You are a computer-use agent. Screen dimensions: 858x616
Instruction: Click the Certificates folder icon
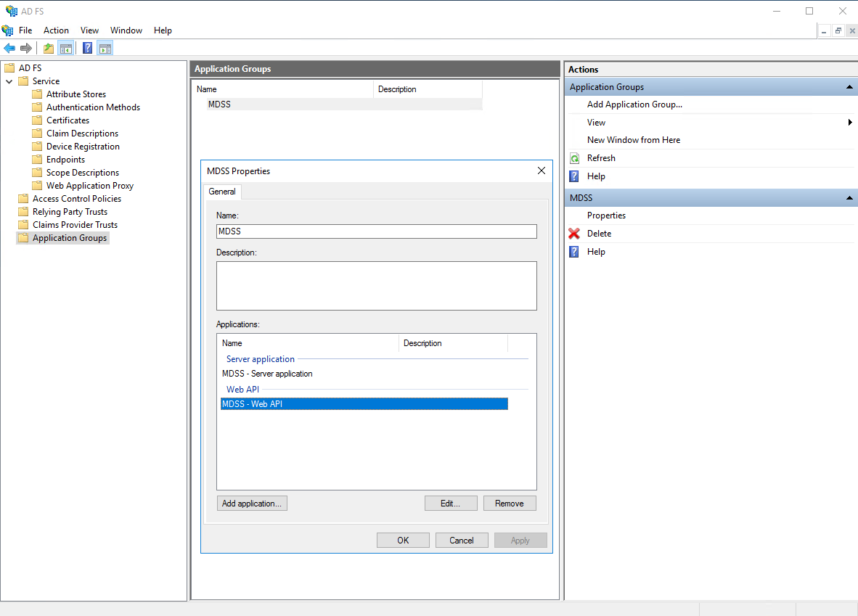click(x=37, y=120)
